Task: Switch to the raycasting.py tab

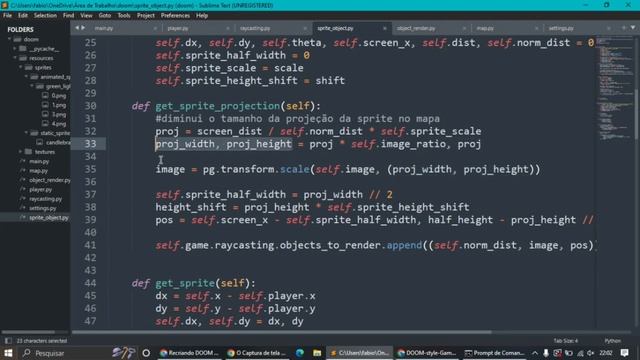Action: click(x=255, y=28)
